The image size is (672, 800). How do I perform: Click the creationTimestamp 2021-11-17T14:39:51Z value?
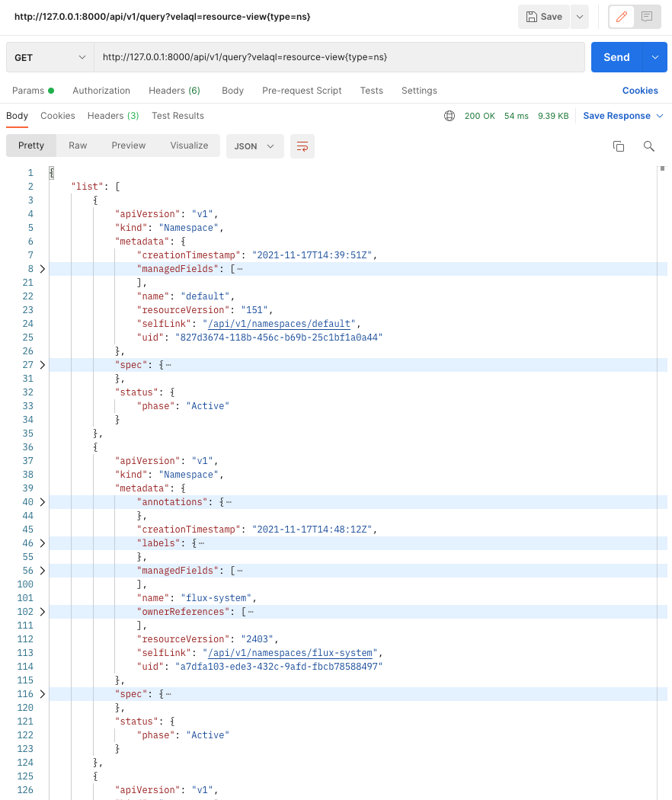312,255
